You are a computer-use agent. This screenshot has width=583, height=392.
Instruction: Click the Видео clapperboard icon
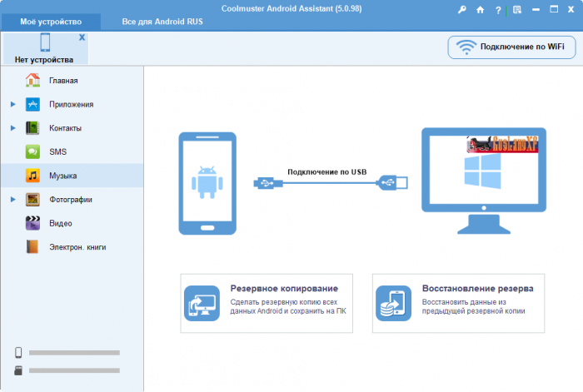pyautogui.click(x=32, y=223)
